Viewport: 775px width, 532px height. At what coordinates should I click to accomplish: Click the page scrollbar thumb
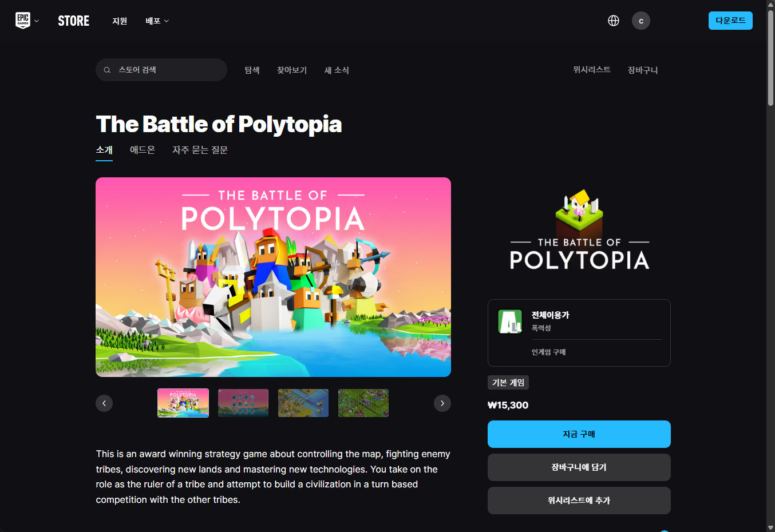tap(770, 57)
